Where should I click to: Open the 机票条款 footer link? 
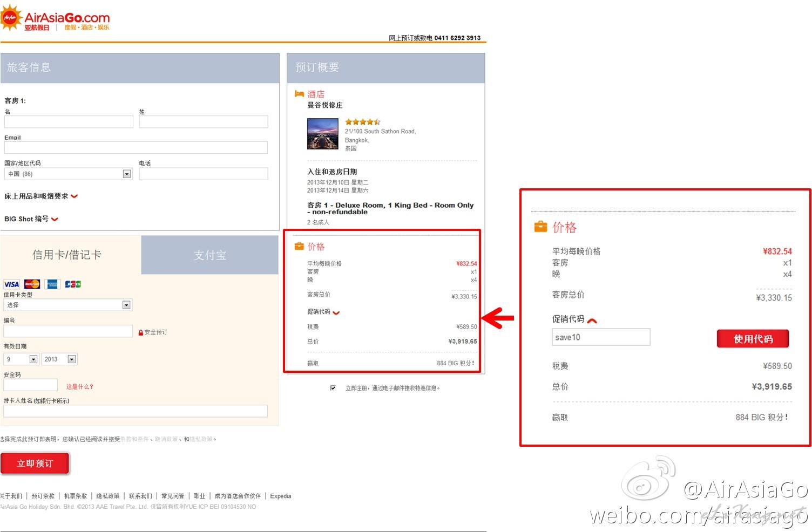76,496
